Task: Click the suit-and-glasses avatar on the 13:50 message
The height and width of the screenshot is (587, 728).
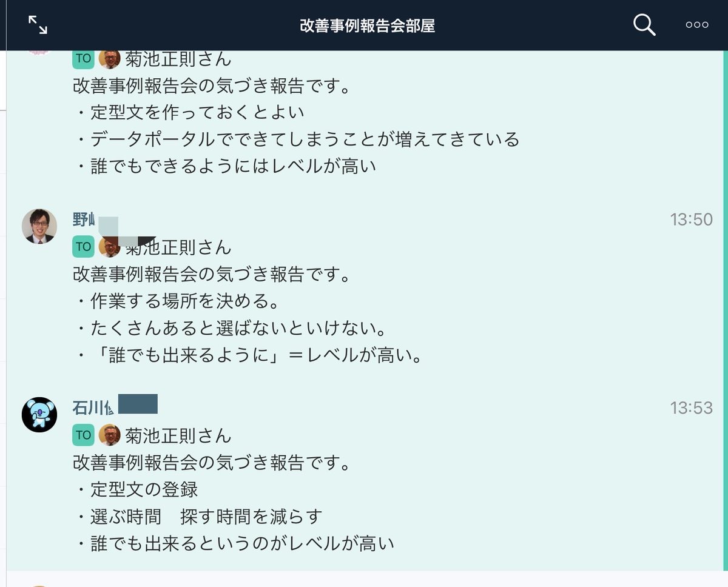Action: click(x=39, y=226)
